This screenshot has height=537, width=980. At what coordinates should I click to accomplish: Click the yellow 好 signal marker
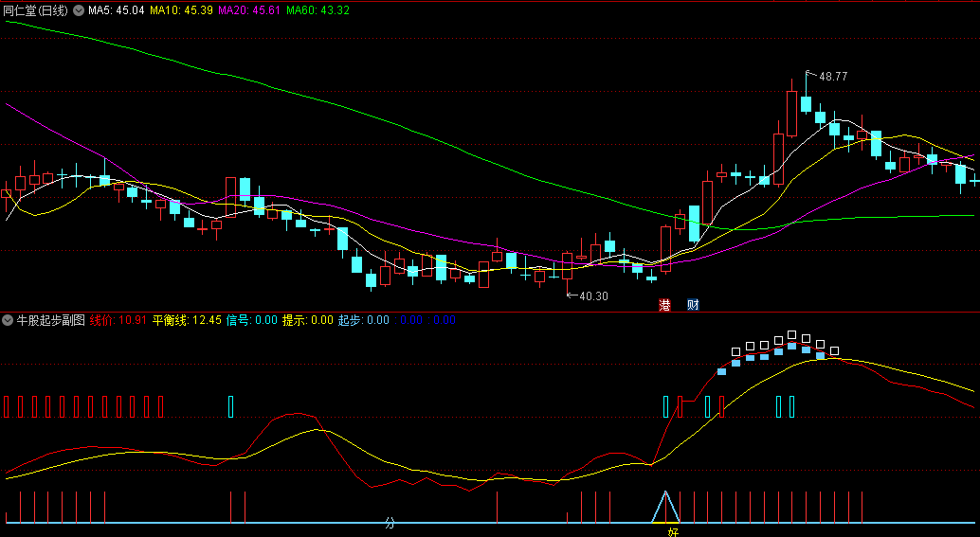(x=673, y=532)
